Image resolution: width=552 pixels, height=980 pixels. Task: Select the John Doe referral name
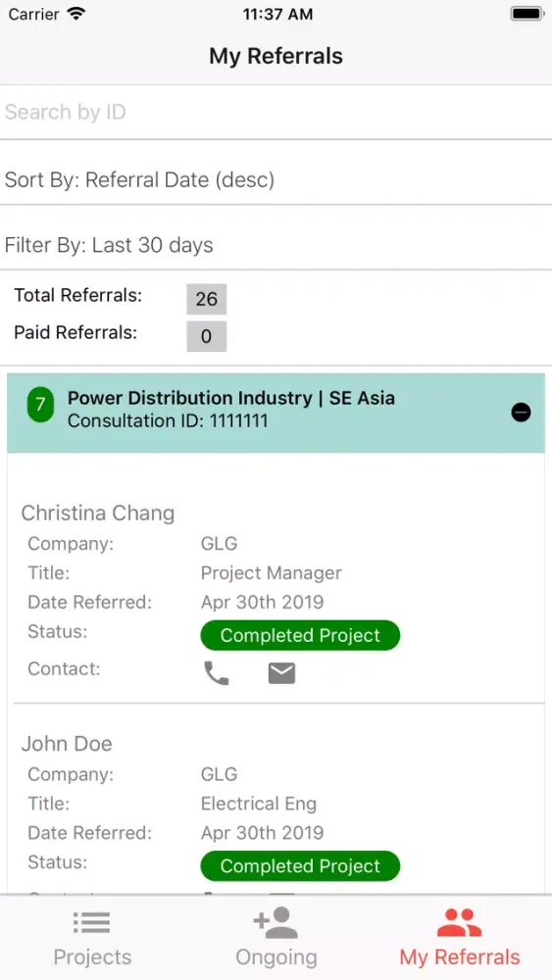point(67,744)
